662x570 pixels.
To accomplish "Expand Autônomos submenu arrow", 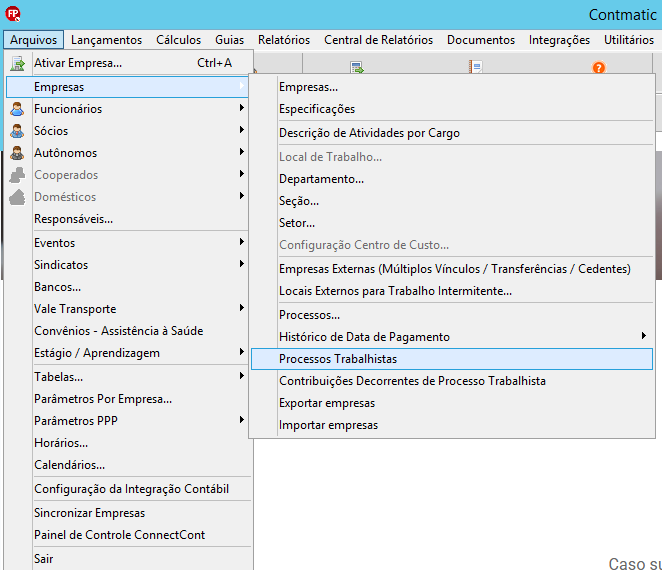I will pos(241,152).
